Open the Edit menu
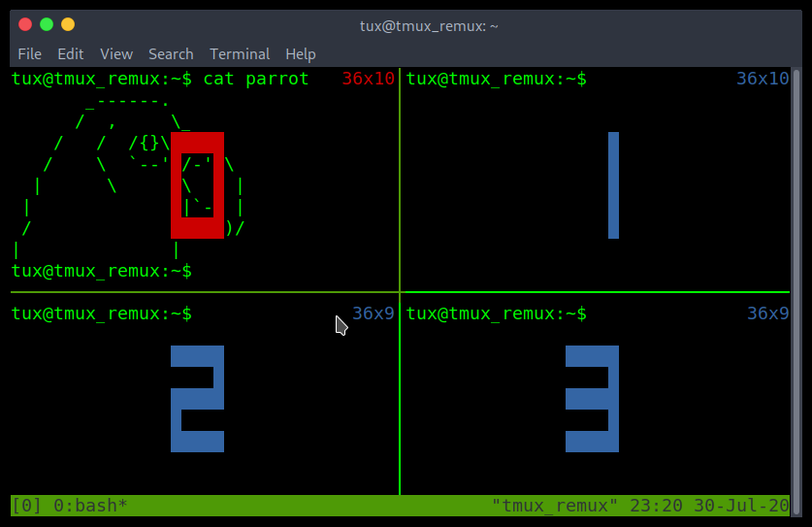The height and width of the screenshot is (527, 812). [70, 54]
